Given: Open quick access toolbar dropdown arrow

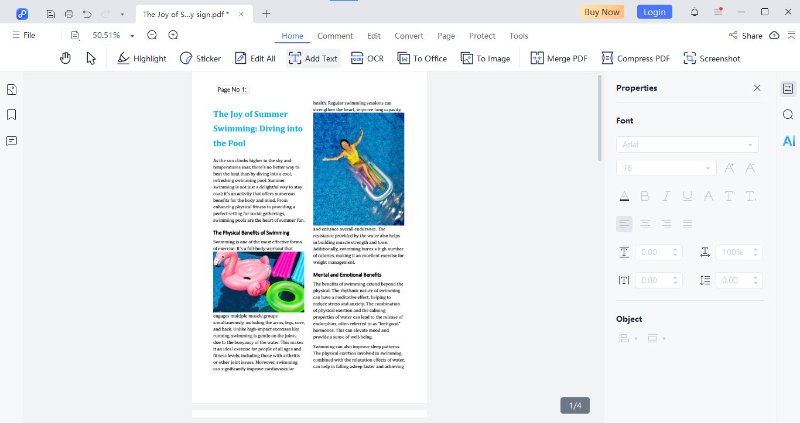Looking at the screenshot, I should 122,14.
